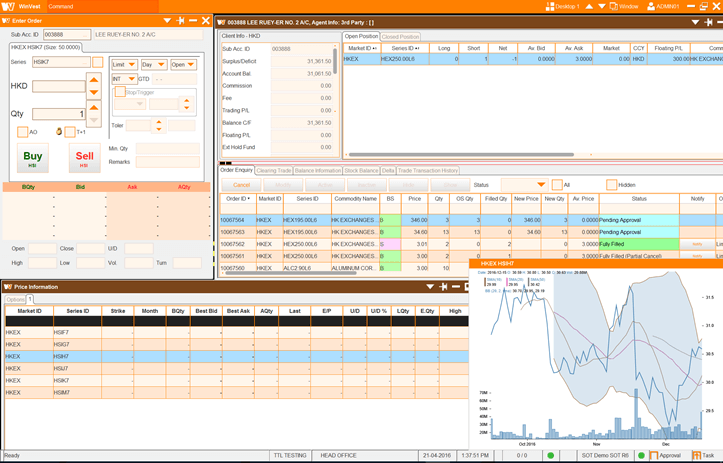
Task: Open the Desktop 1 switcher icon
Action: pyautogui.click(x=550, y=6)
